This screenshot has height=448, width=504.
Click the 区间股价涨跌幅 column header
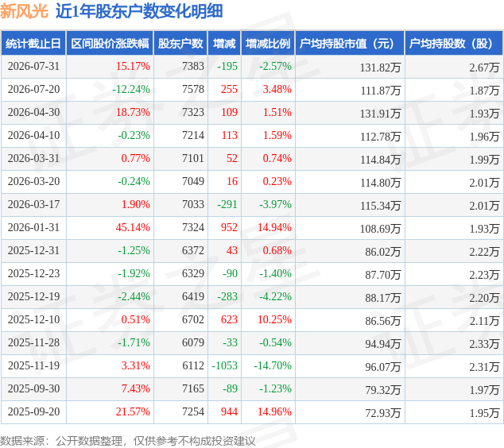pyautogui.click(x=110, y=44)
